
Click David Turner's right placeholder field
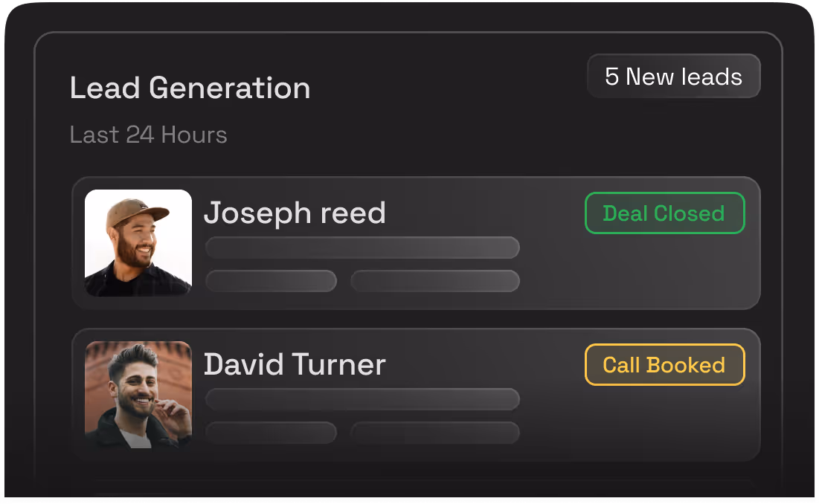[x=435, y=433]
